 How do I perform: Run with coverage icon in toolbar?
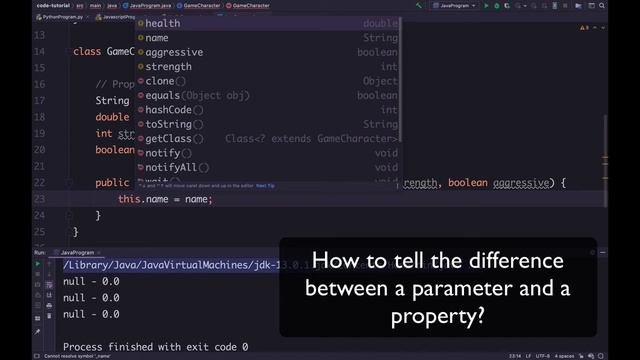(507, 6)
